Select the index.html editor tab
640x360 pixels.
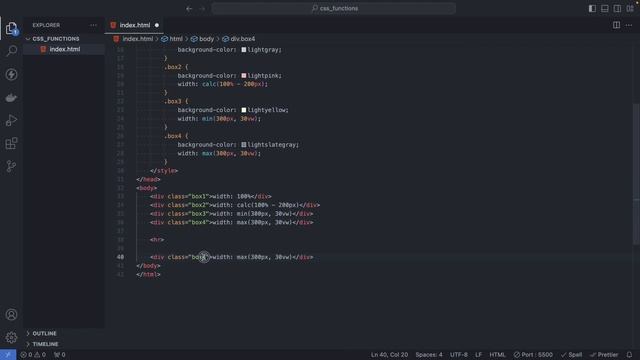(135, 25)
